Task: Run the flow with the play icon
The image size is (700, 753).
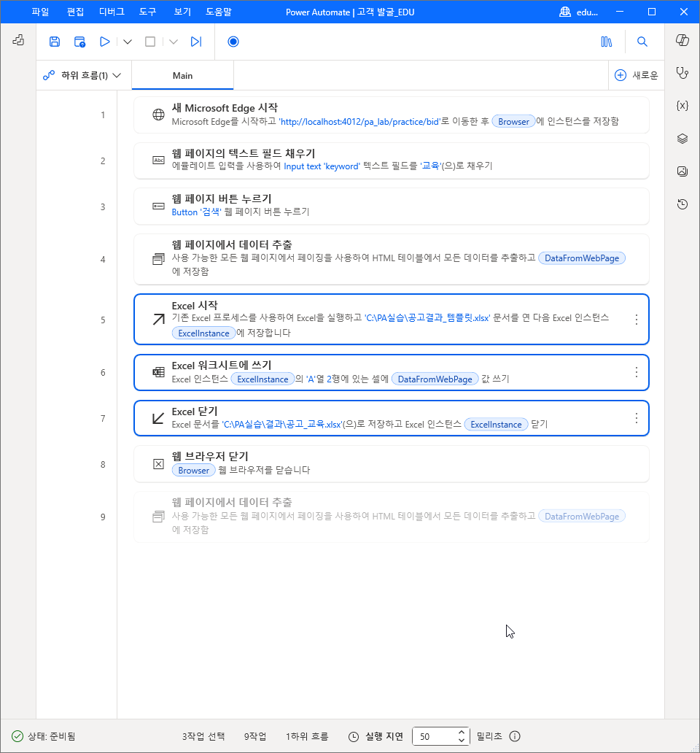Action: click(104, 42)
